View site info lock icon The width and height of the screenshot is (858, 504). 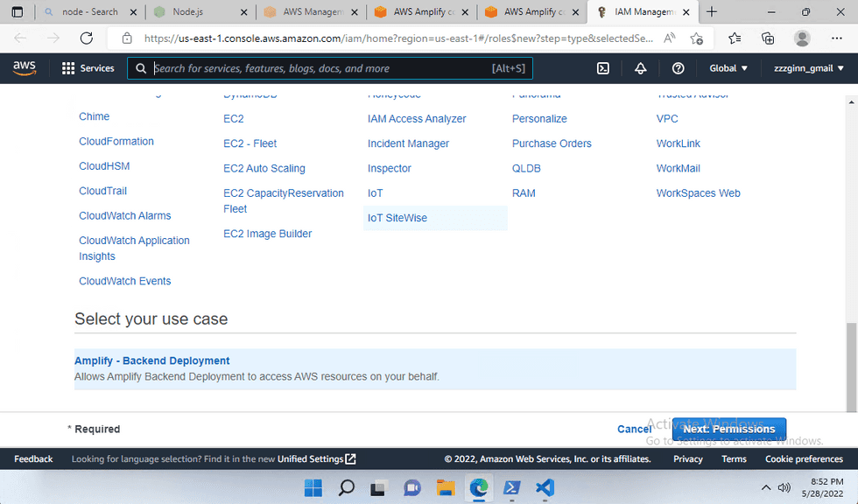127,38
